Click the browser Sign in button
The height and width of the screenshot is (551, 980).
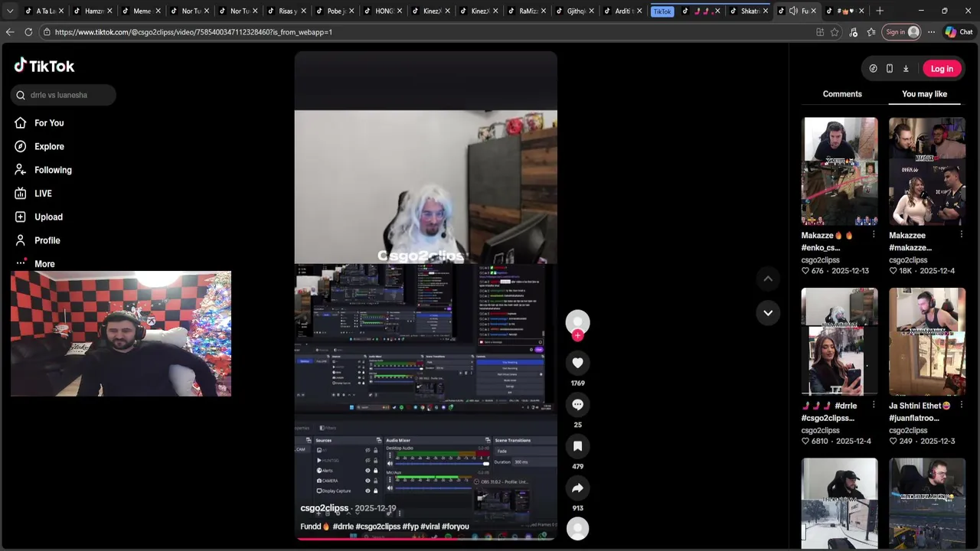903,32
